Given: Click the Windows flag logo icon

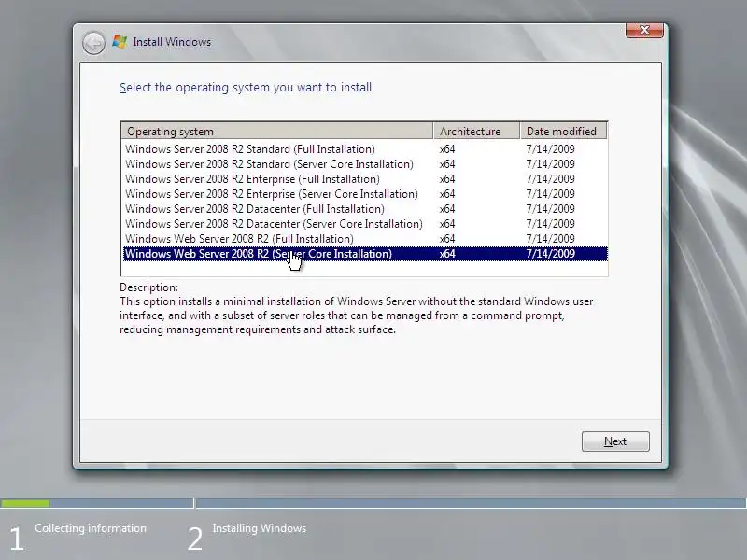Looking at the screenshot, I should [120, 42].
